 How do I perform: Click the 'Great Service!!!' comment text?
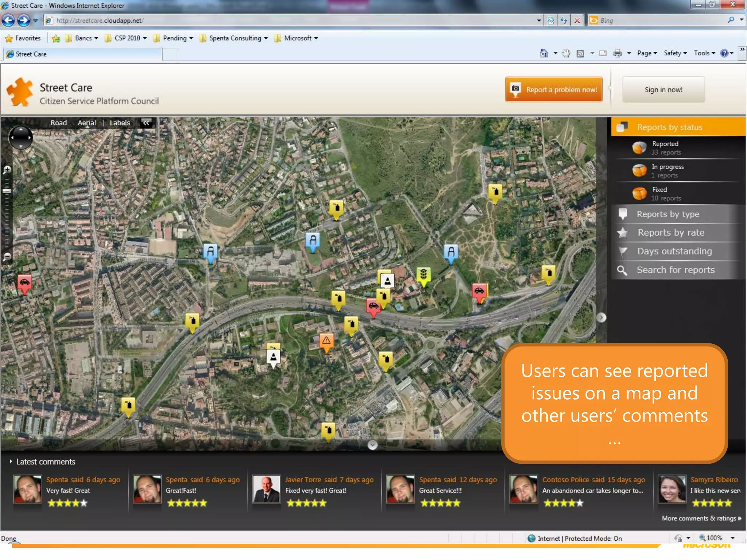[x=440, y=490]
